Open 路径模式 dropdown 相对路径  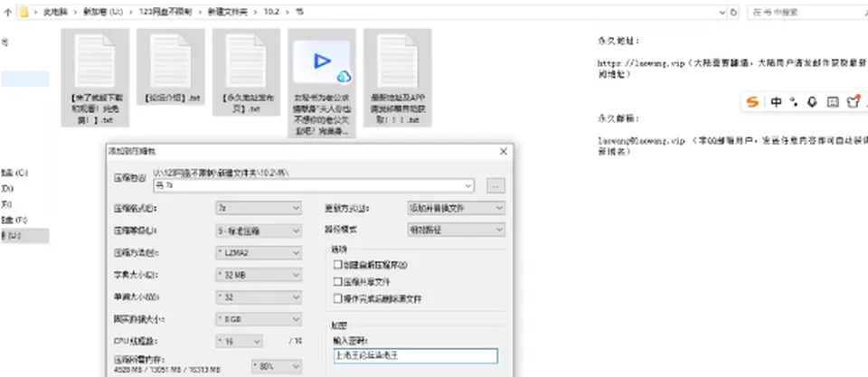click(x=456, y=230)
